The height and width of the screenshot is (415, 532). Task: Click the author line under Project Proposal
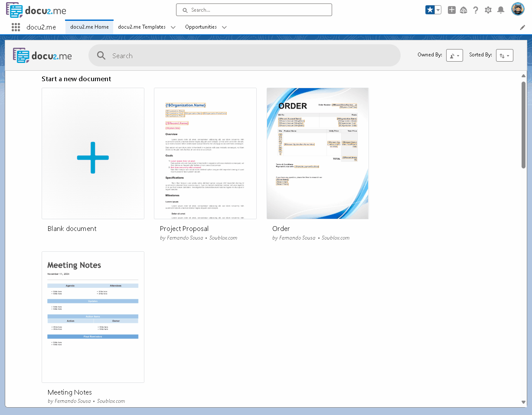coord(199,238)
